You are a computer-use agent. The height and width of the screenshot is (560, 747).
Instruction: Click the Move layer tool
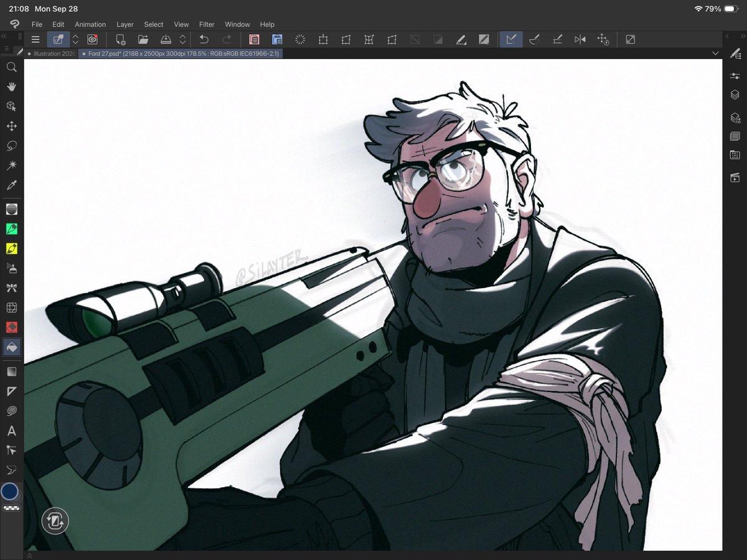click(x=11, y=126)
